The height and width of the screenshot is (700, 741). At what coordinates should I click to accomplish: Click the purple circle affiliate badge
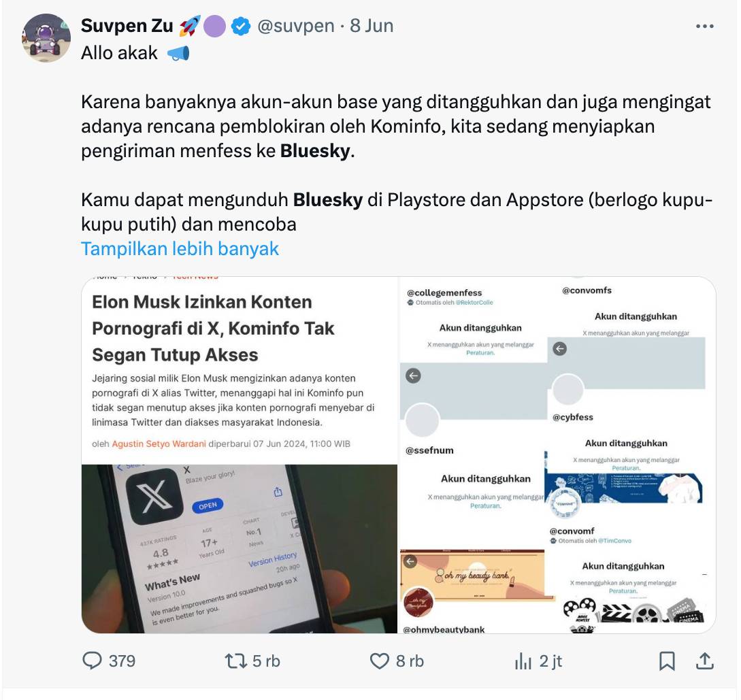click(x=214, y=26)
